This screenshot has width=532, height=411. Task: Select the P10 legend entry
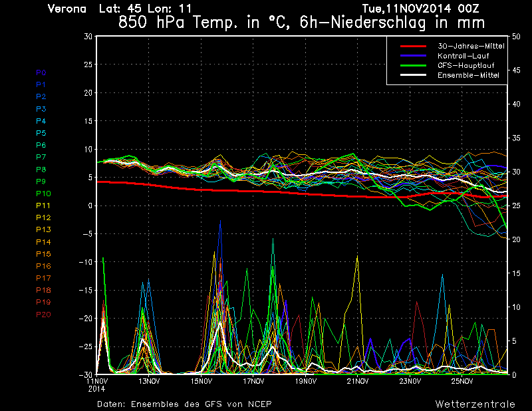[x=43, y=194]
